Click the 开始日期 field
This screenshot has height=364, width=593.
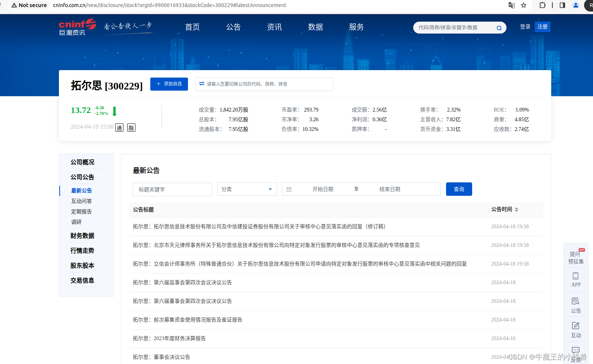coord(323,189)
